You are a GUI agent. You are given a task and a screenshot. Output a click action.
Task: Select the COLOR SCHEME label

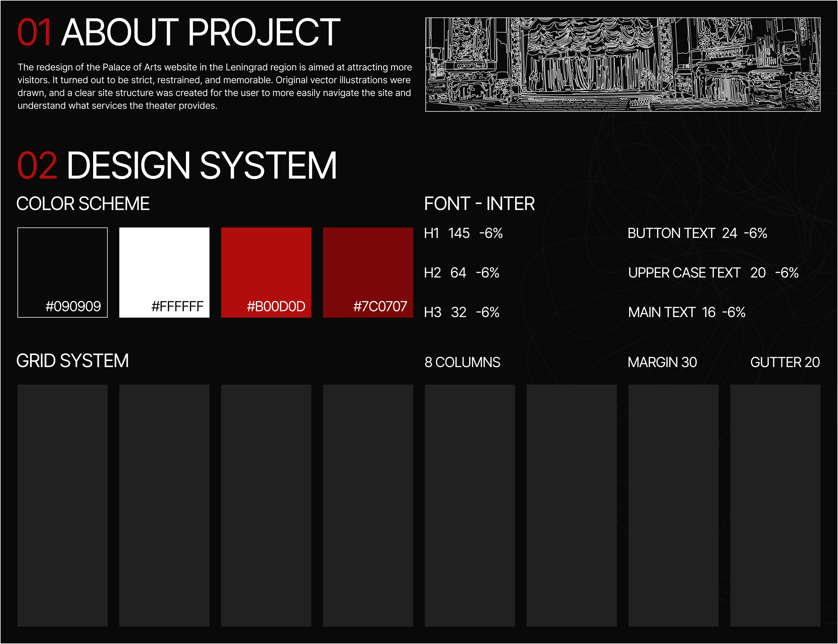[83, 204]
